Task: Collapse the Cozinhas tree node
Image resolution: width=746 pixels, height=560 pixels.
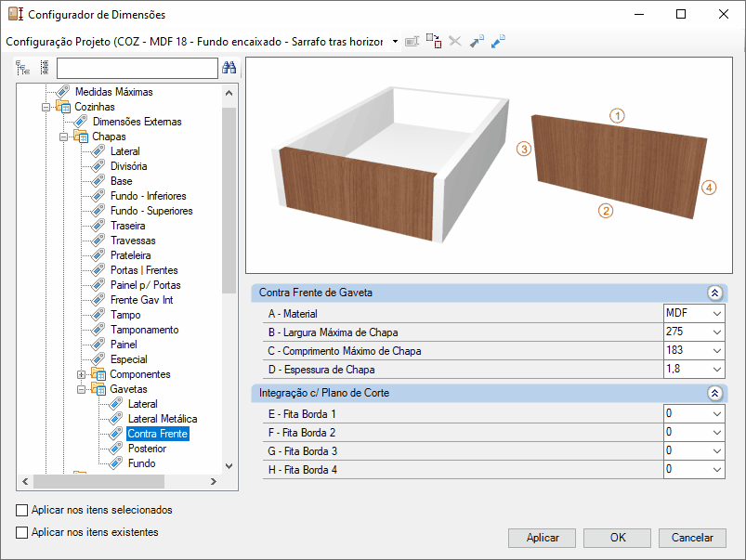Action: (46, 107)
